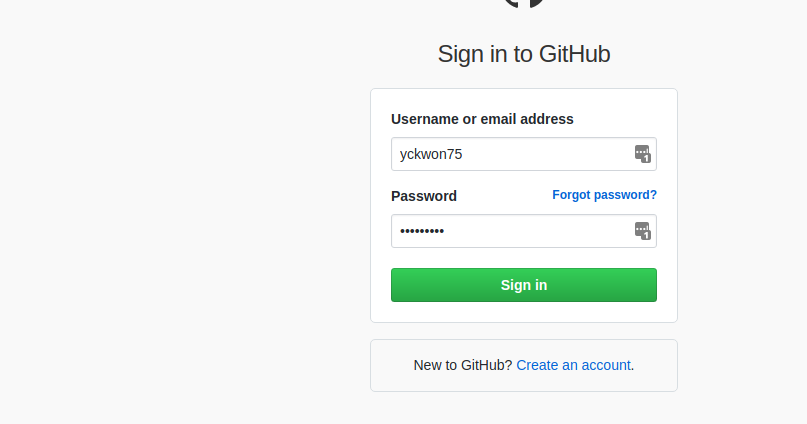Click the GitHub Octocat logo at top
This screenshot has height=424, width=807.
tap(524, 4)
